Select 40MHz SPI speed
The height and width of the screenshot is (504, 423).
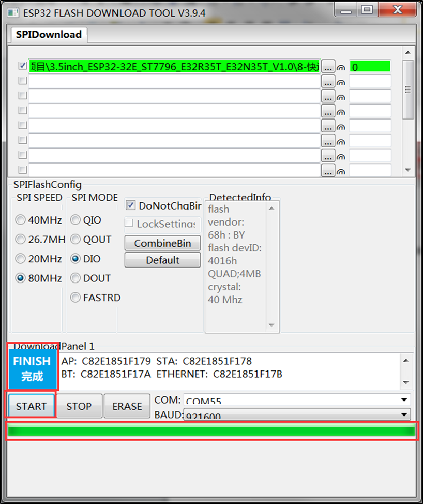coord(21,220)
